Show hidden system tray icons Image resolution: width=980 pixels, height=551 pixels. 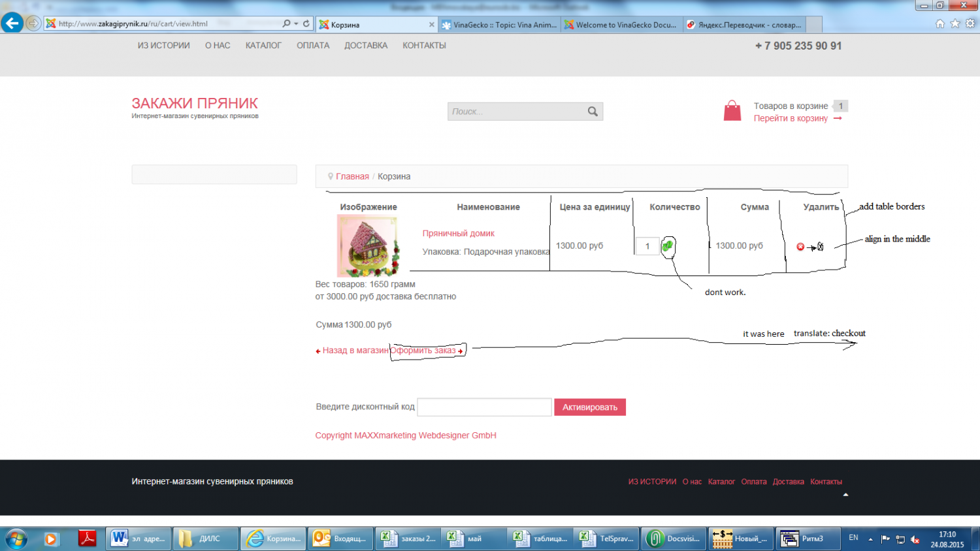870,539
